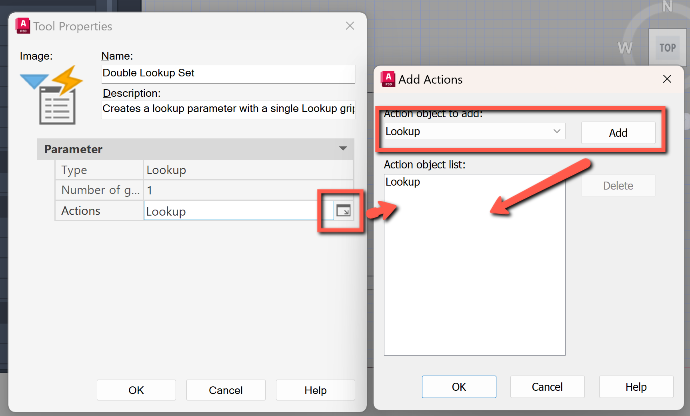The height and width of the screenshot is (416, 690).
Task: Collapse the Parameter section
Action: coord(345,149)
